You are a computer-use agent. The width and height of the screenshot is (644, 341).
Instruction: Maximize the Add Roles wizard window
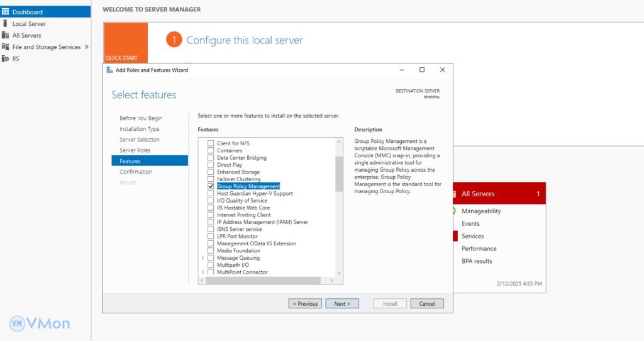422,70
